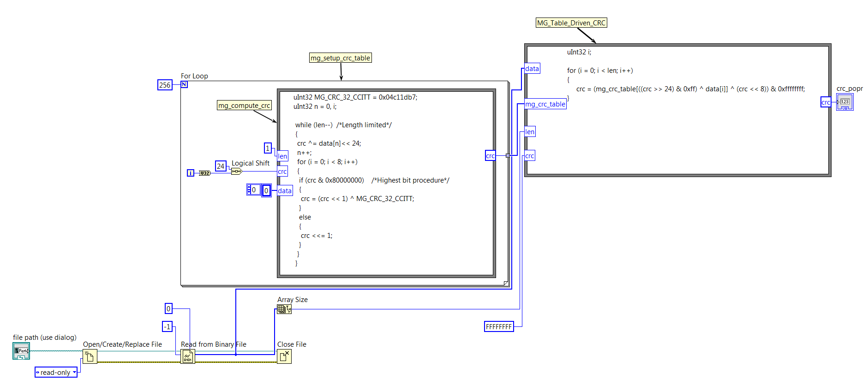Image resolution: width=868 pixels, height=385 pixels.
Task: Select the Read from Binary File label
Action: 214,344
